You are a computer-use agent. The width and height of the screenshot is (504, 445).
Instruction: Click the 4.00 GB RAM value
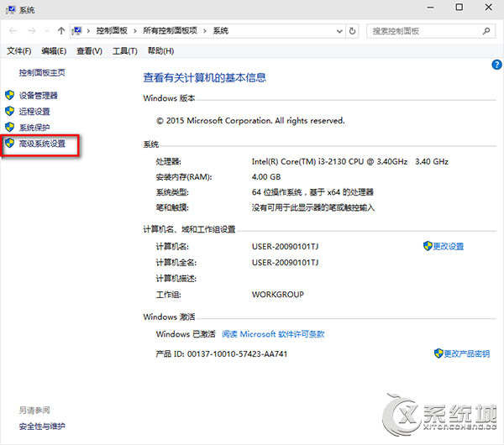[266, 176]
